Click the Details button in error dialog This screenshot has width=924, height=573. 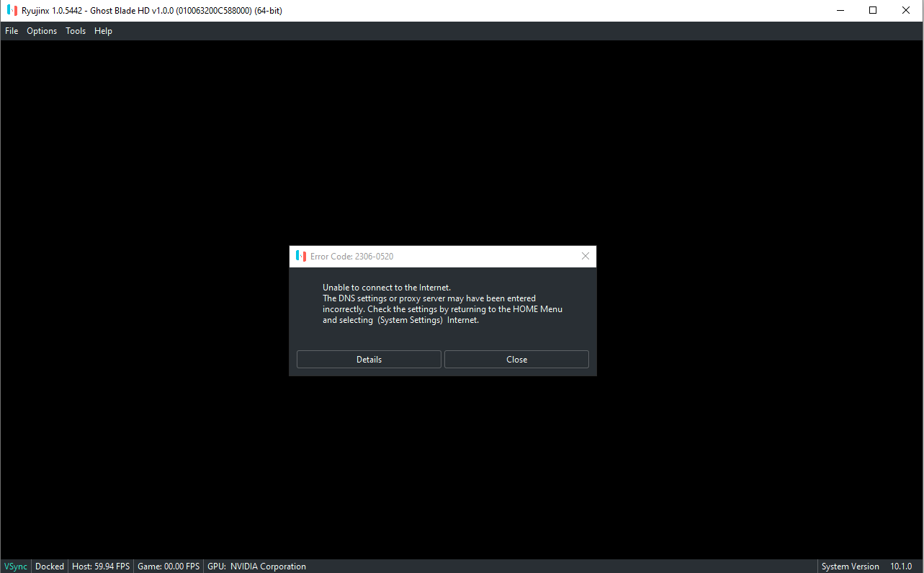tap(369, 360)
